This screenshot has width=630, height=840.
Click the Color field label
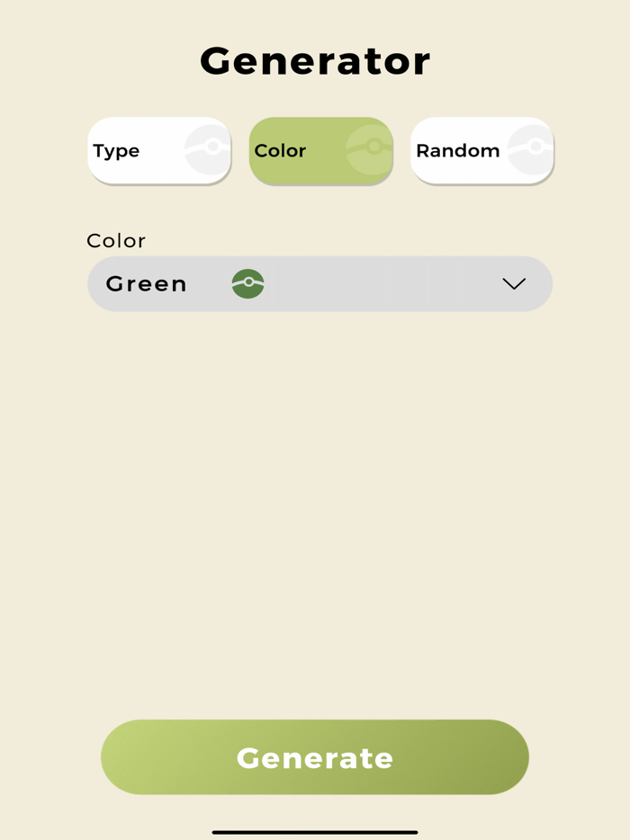coord(116,240)
